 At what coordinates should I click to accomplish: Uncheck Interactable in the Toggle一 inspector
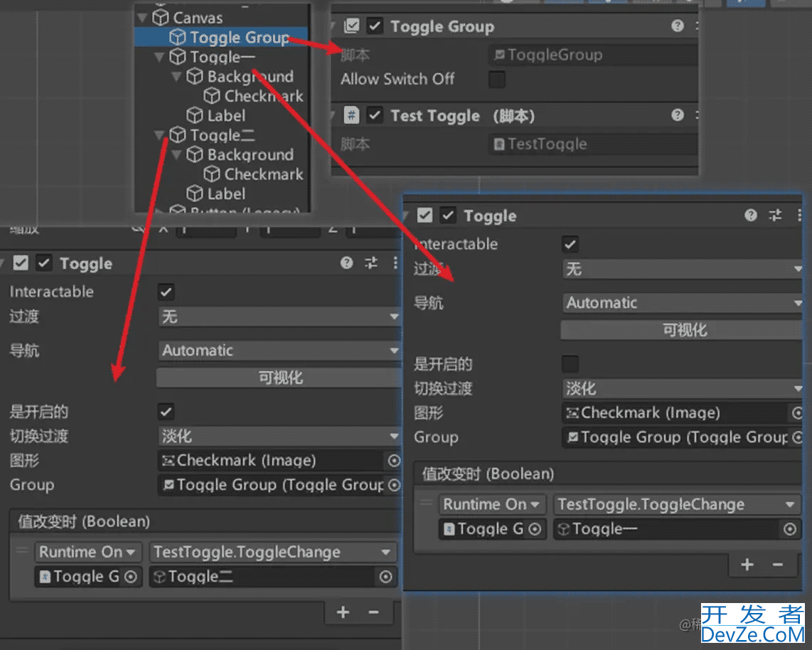(x=570, y=244)
